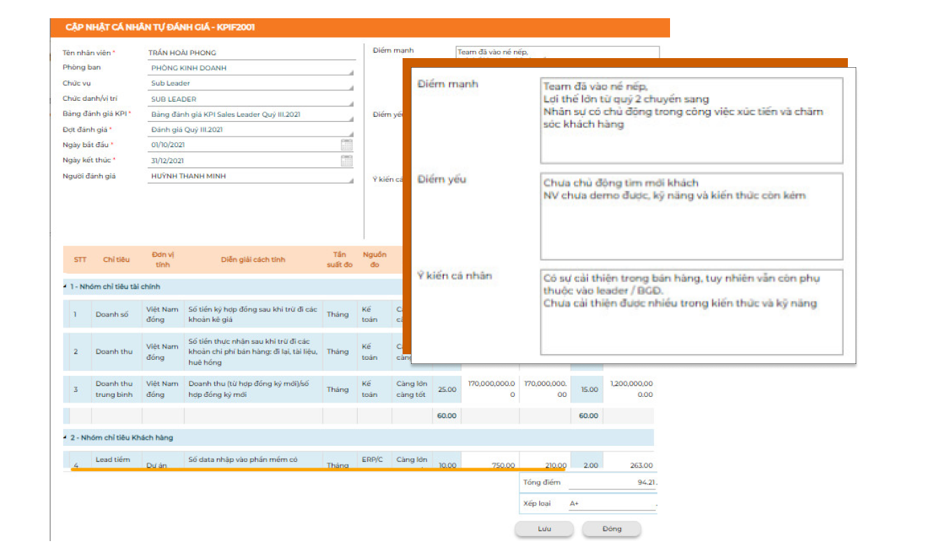
Task: Click into the enlarged Điểm yếu text box
Action: click(691, 216)
